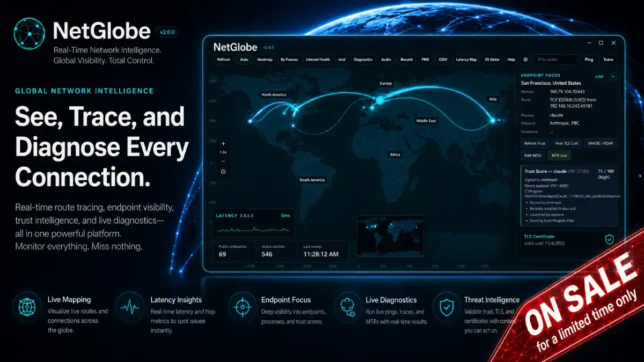Click the San Francisco, United States heading
The width and height of the screenshot is (644, 362).
pos(551,83)
